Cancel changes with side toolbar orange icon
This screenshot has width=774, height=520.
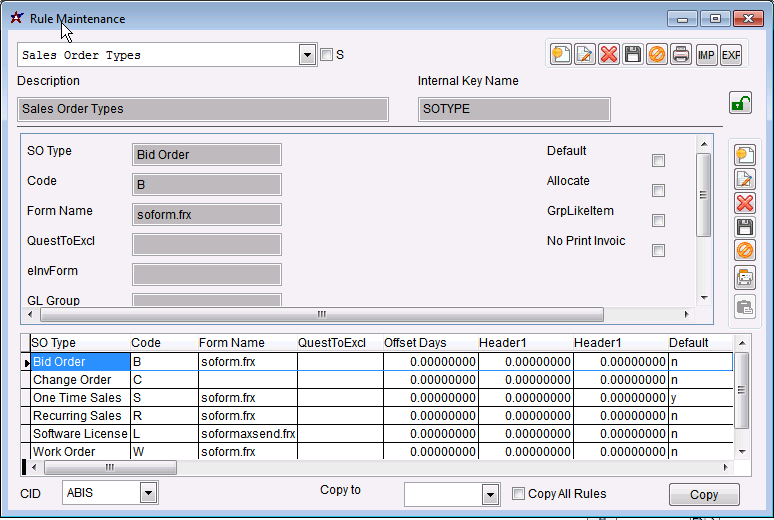[745, 250]
